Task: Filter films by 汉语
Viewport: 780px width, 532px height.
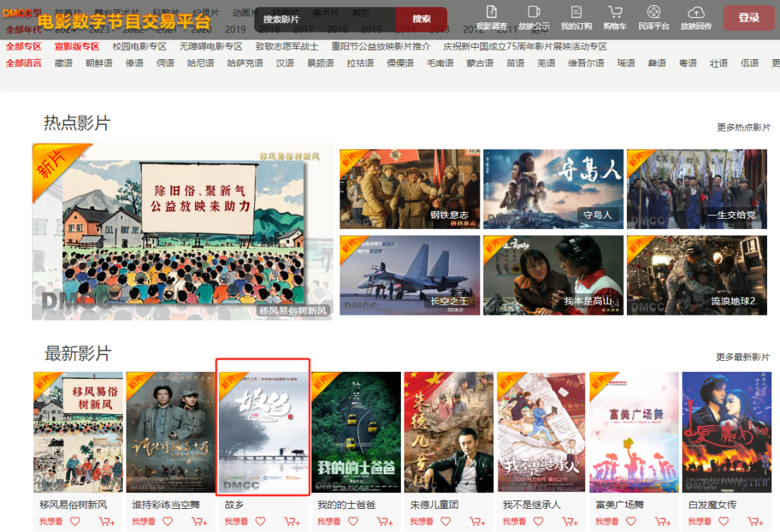Action: click(285, 63)
